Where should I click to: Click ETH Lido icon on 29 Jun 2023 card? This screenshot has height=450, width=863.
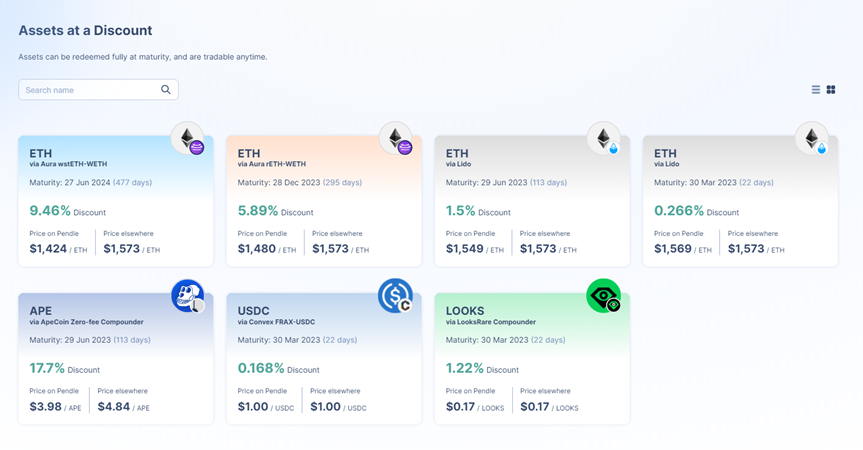(604, 138)
